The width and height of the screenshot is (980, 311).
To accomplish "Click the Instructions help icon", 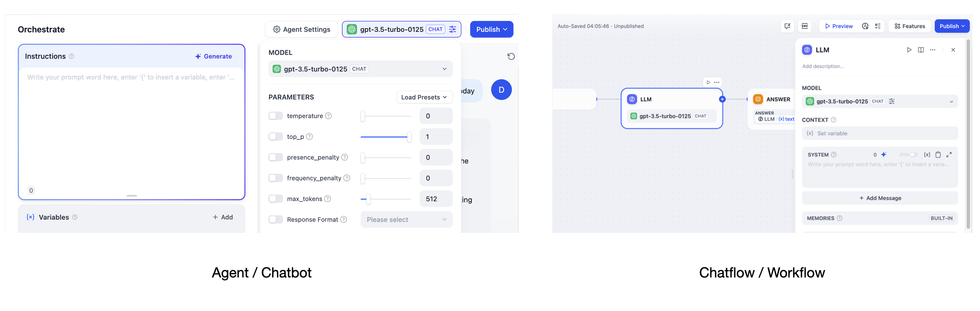I will [x=71, y=56].
